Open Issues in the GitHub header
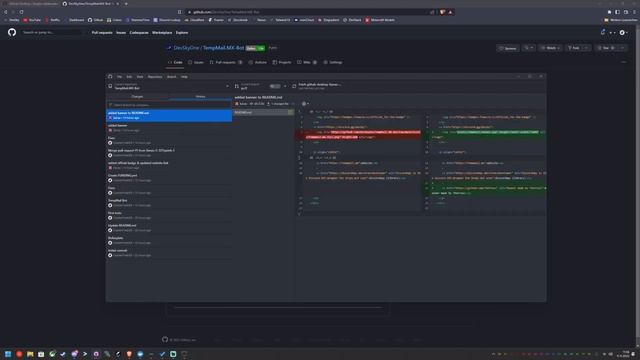 [x=121, y=33]
